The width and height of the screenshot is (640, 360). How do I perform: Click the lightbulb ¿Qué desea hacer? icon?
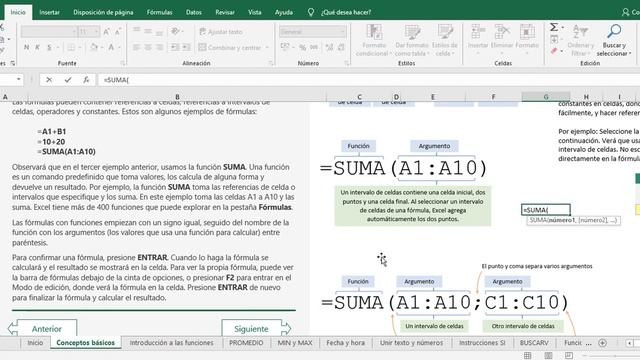point(311,12)
